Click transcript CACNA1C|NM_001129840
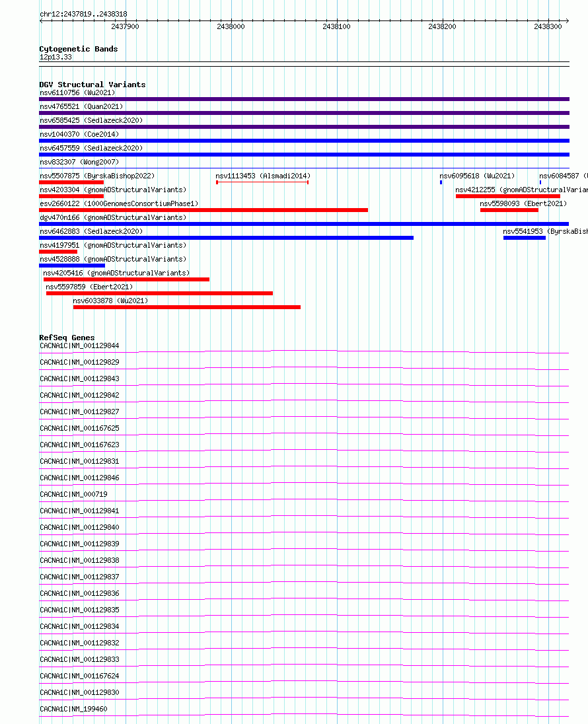This screenshot has width=588, height=724. click(x=79, y=527)
